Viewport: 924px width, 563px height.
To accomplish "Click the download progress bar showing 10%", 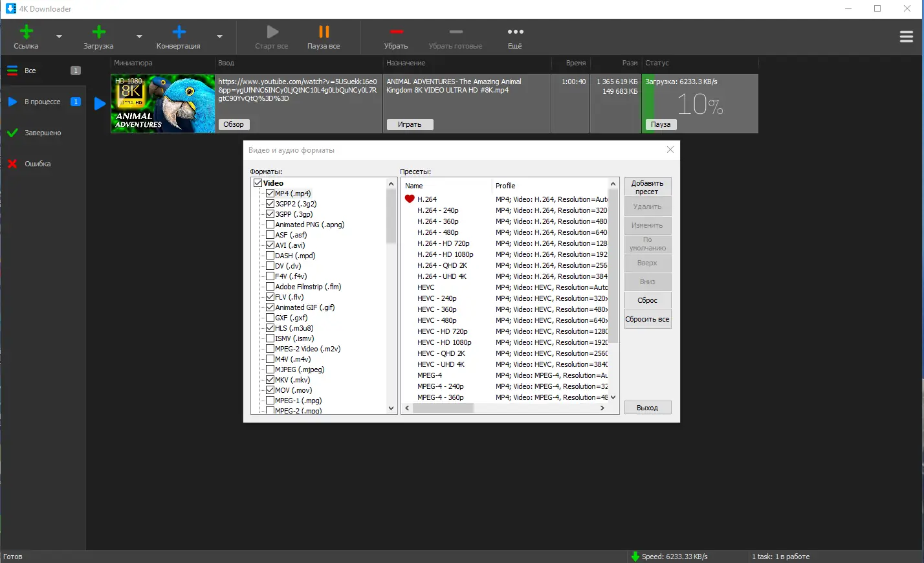I will (699, 104).
